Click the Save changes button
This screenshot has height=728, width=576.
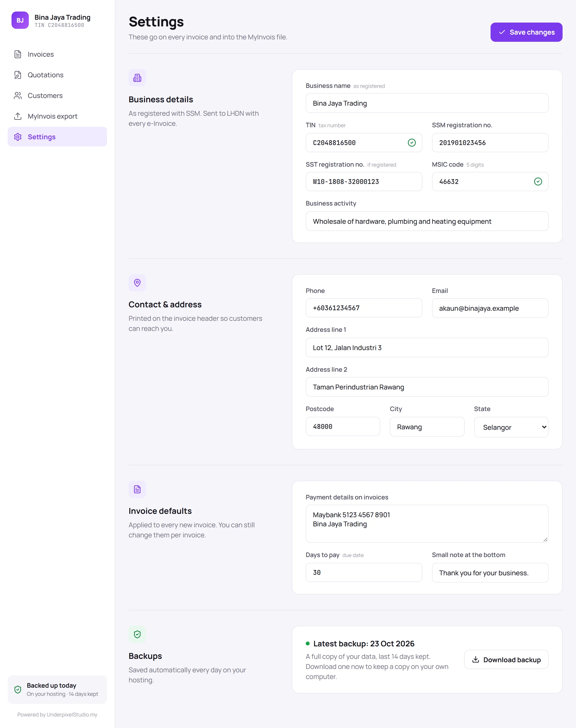pos(526,32)
